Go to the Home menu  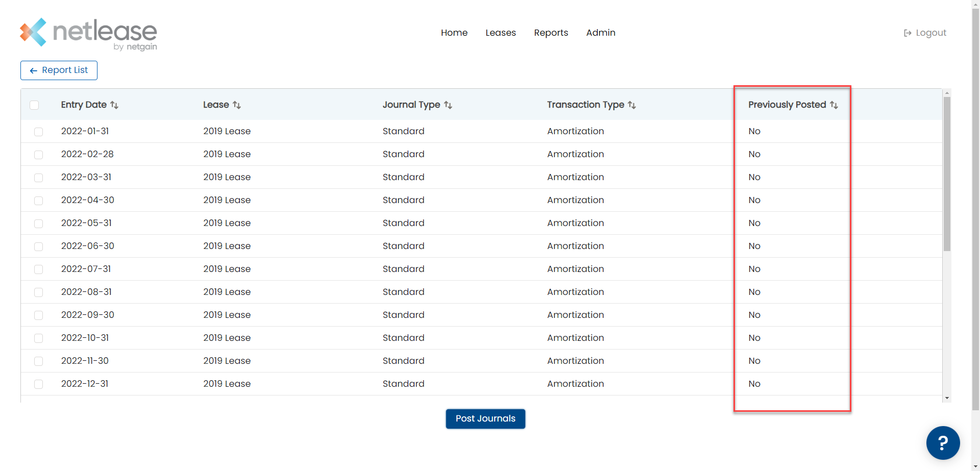tap(454, 33)
